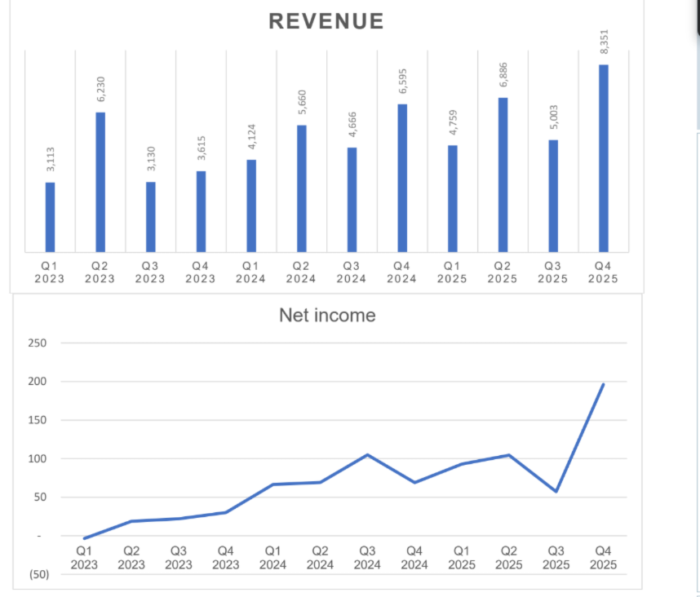Select the Q2 2023 revenue bar

point(100,182)
